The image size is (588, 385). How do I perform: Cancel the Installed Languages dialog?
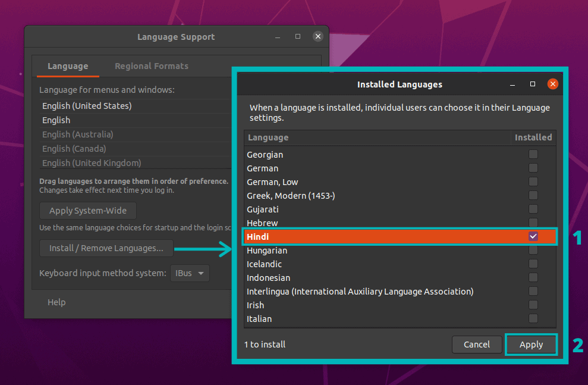click(x=477, y=344)
